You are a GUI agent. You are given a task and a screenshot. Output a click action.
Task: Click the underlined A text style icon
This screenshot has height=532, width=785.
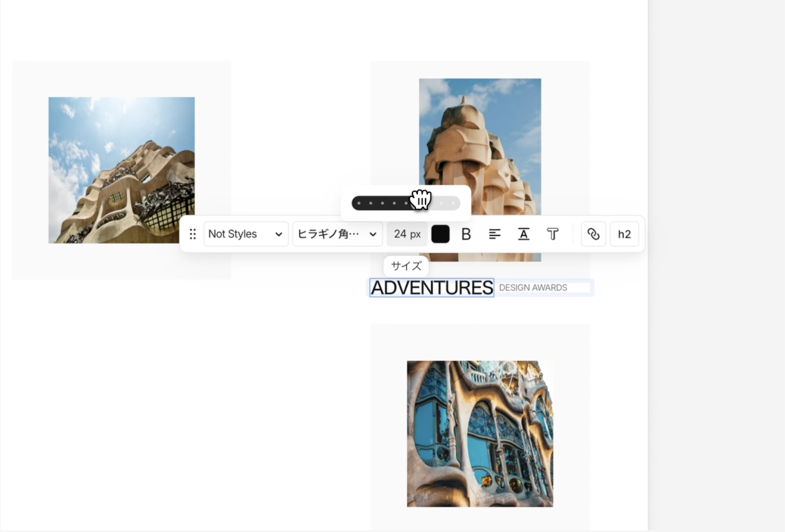coord(524,234)
